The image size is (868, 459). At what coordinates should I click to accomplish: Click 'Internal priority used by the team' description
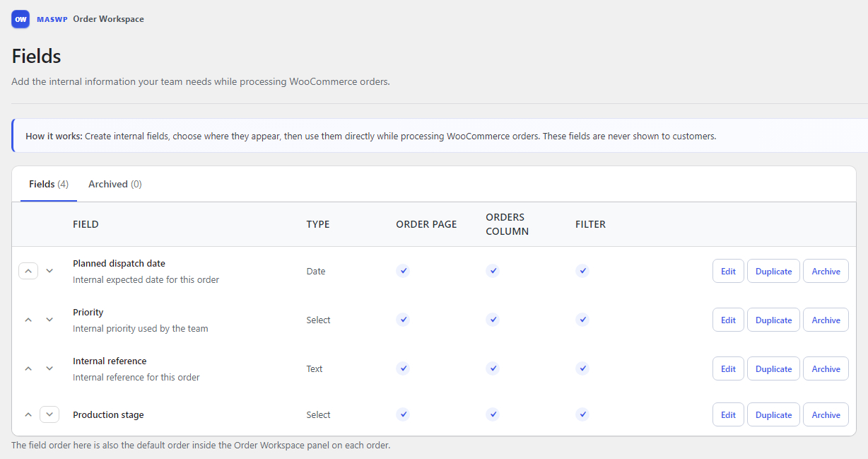[140, 328]
